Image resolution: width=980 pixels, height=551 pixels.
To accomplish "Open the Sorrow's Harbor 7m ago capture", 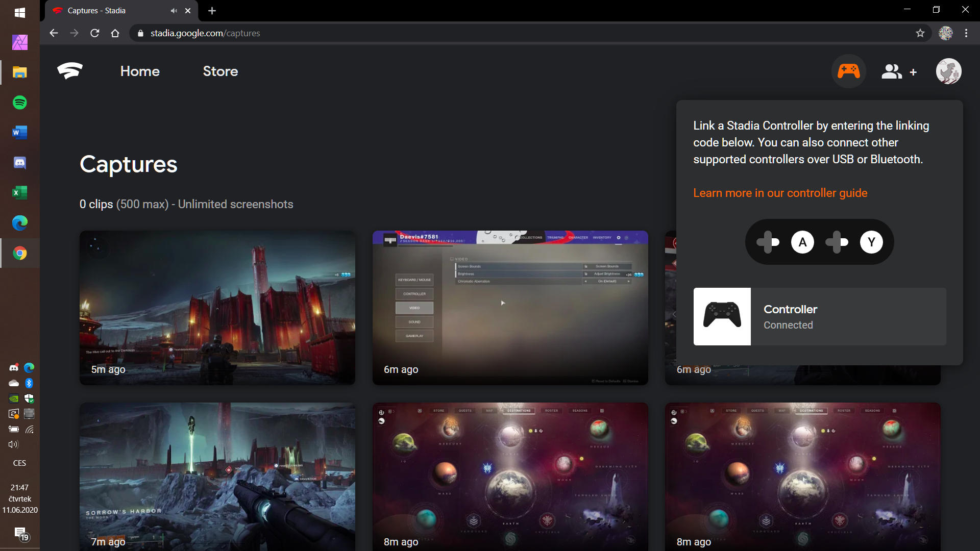I will click(x=217, y=474).
